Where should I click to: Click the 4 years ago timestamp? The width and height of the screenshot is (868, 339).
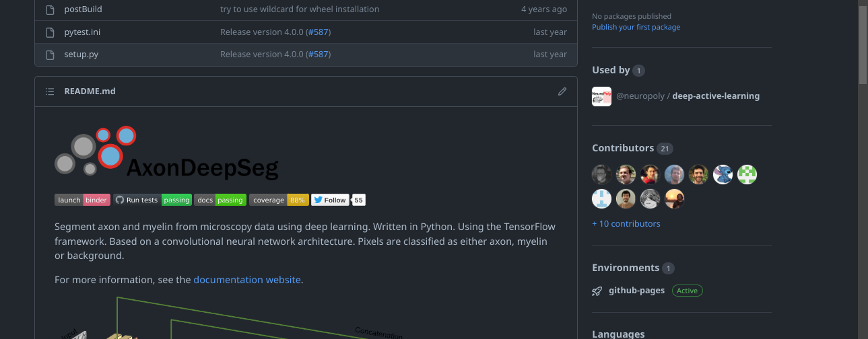(544, 9)
